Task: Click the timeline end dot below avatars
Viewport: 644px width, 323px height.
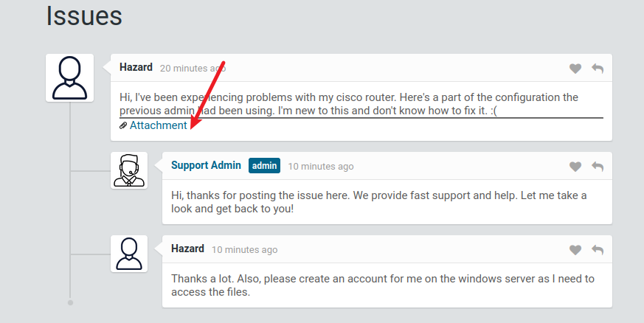Action: tap(70, 302)
